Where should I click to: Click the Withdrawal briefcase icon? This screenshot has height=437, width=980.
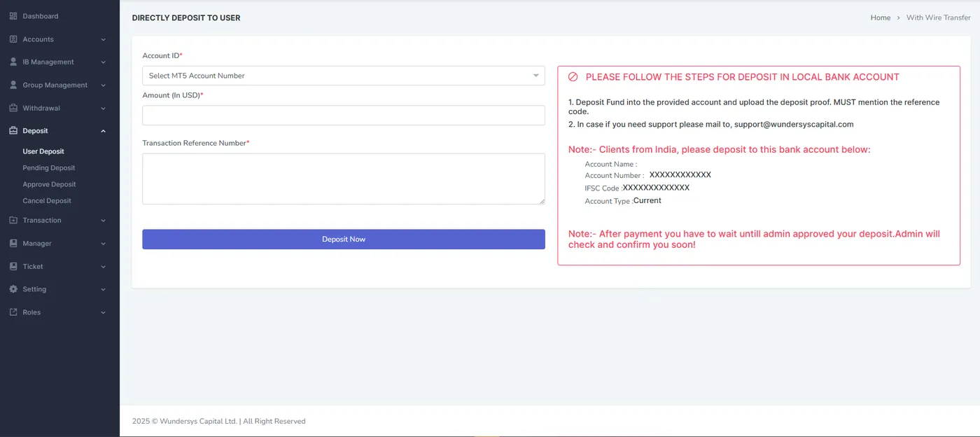(x=13, y=109)
